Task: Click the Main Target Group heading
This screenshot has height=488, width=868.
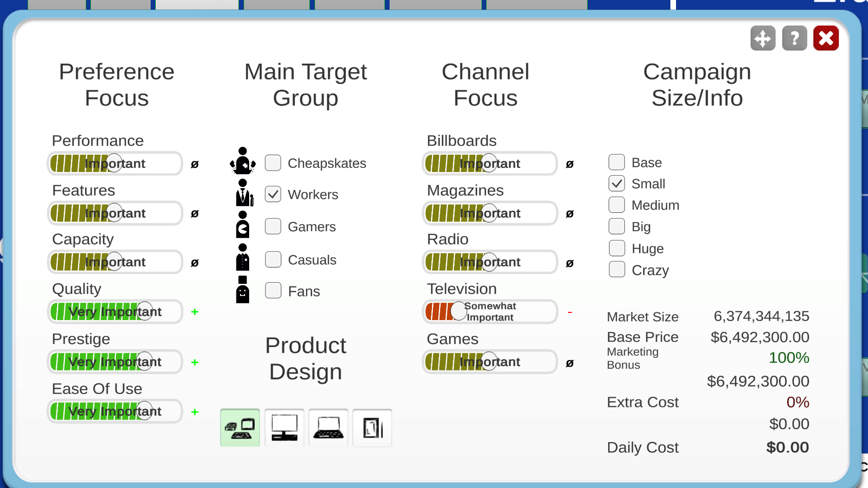Action: point(306,85)
